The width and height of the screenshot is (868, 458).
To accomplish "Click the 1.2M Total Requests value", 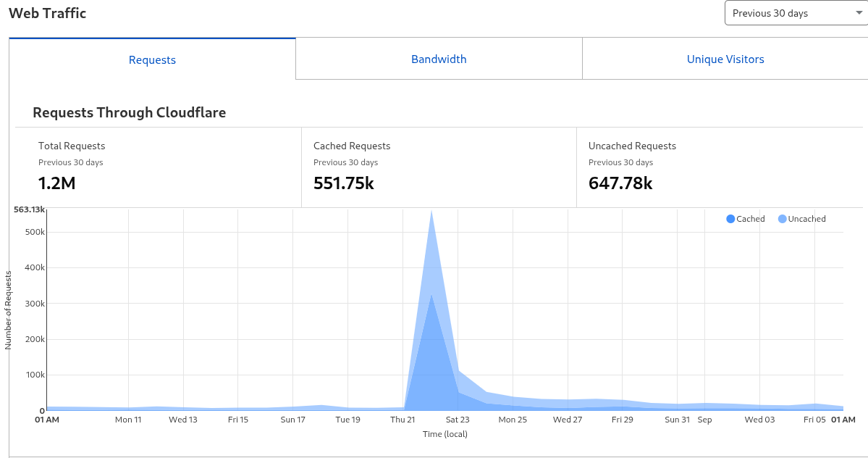I will tap(56, 183).
